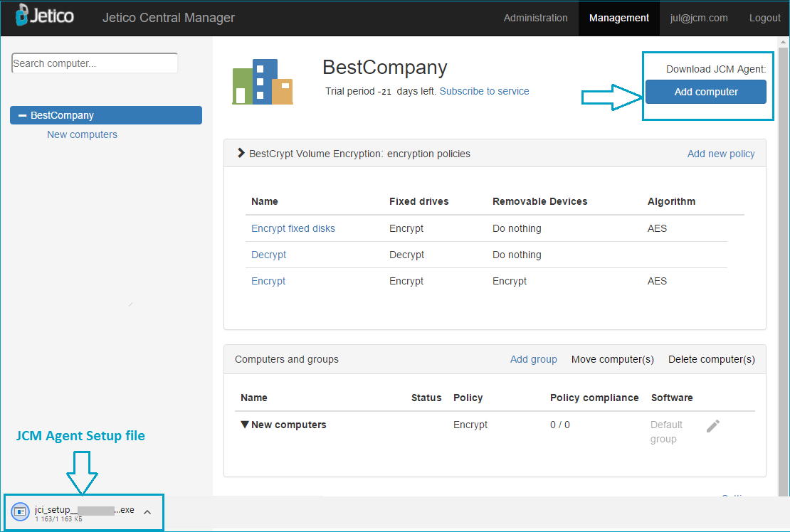Click 0 / 0 compliance value
This screenshot has height=532, width=790.
(559, 425)
